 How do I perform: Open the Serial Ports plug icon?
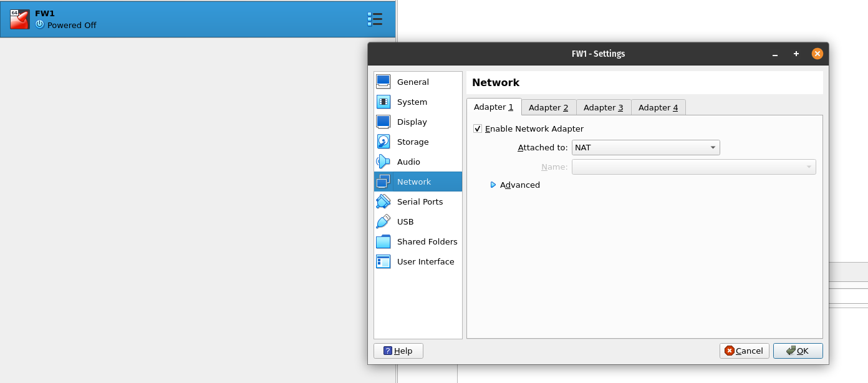[383, 201]
